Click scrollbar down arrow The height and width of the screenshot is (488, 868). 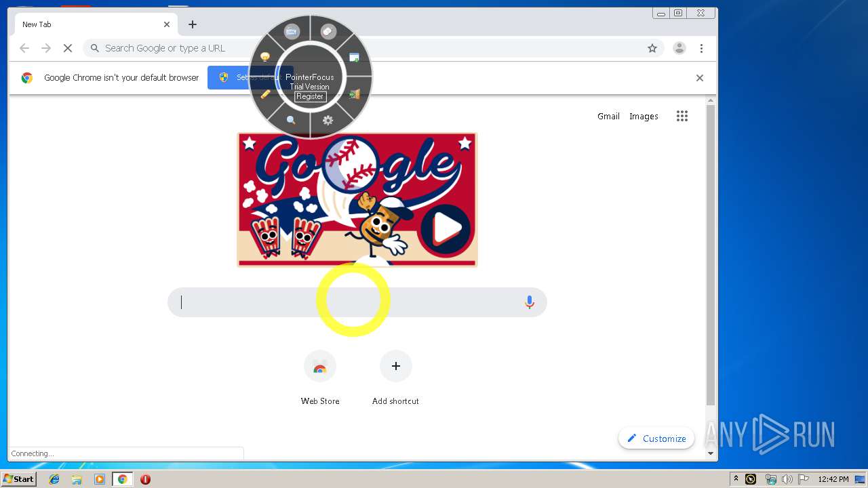coord(711,453)
